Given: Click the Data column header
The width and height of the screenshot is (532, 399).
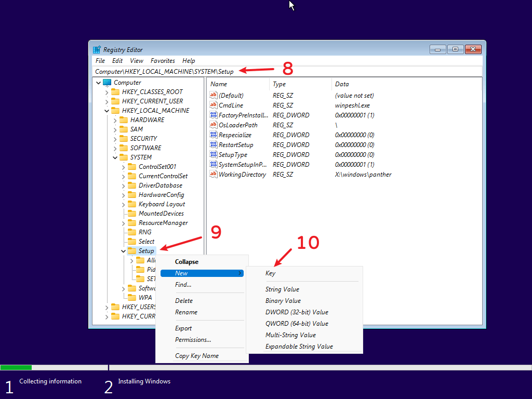Looking at the screenshot, I should pyautogui.click(x=342, y=84).
